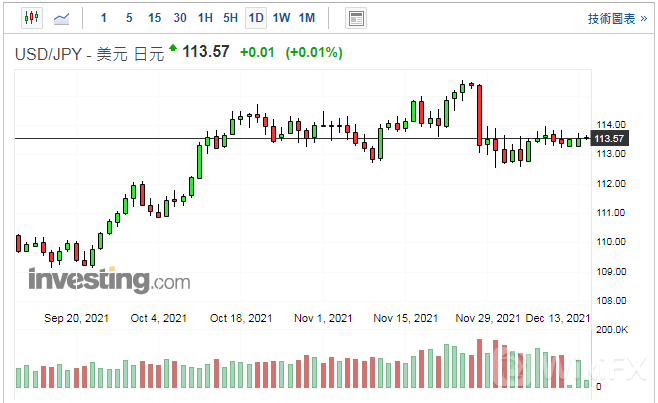The width and height of the screenshot is (658, 403).
Task: Switch to the area line chart icon
Action: pos(62,18)
